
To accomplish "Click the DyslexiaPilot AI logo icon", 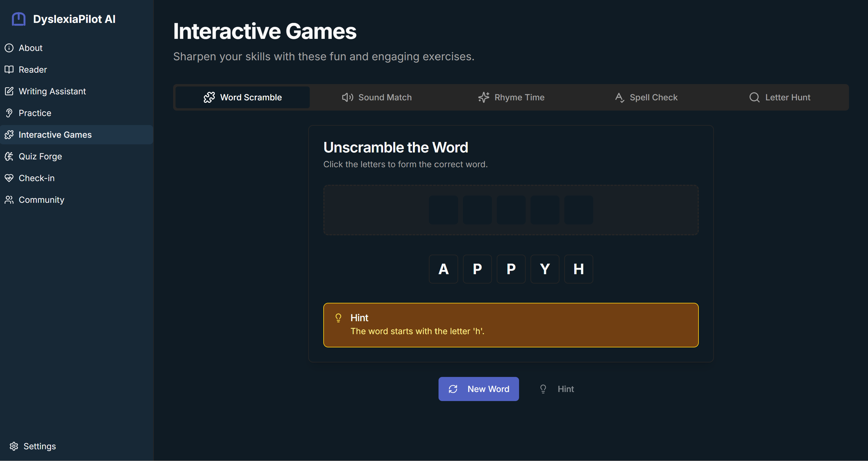I will click(x=18, y=19).
